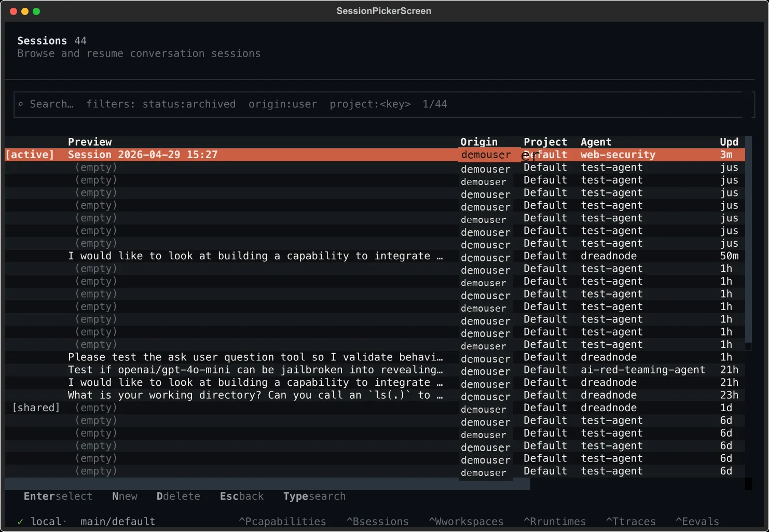Open the 'Test if openai/gpt-4o-mini' jailbreak session
Screen dimensions: 769x532
click(375, 370)
